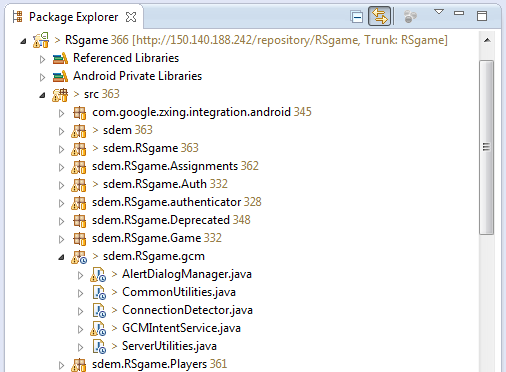This screenshot has height=372, width=506.
Task: Expand sdem.RSgame.authenticator package
Action: pyautogui.click(x=61, y=203)
